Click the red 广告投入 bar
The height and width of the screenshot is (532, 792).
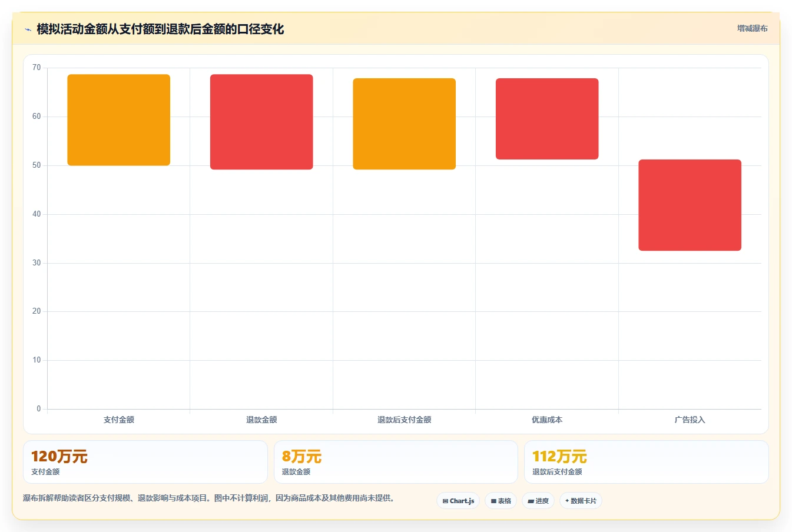coord(690,205)
